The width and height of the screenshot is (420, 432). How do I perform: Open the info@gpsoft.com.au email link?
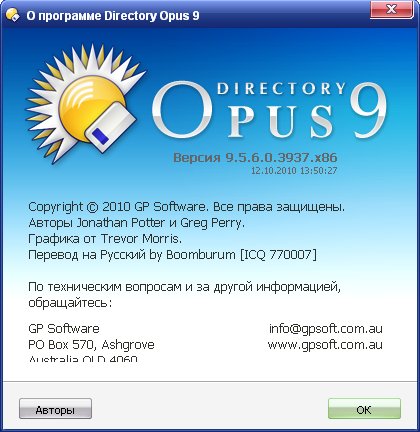pos(326,329)
